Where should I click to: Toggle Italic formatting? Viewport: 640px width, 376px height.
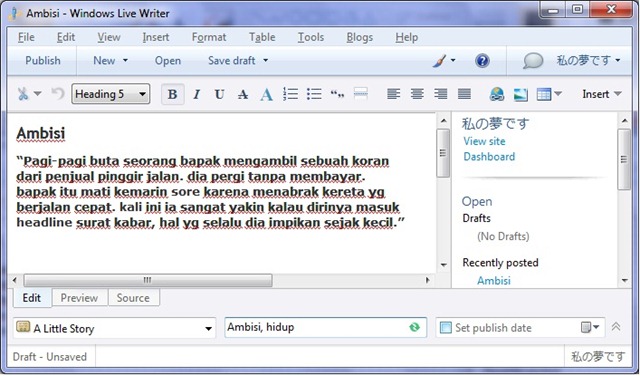click(196, 94)
